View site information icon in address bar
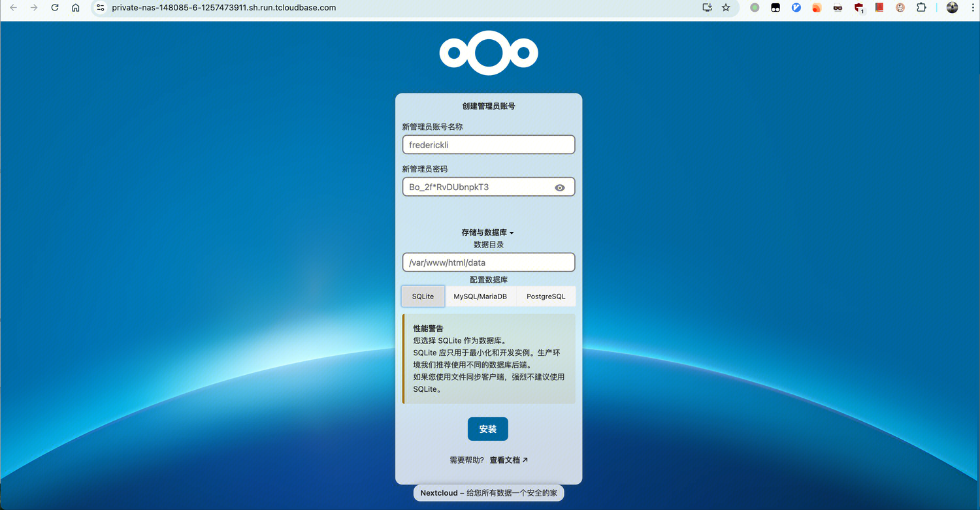The height and width of the screenshot is (510, 980). (x=100, y=8)
